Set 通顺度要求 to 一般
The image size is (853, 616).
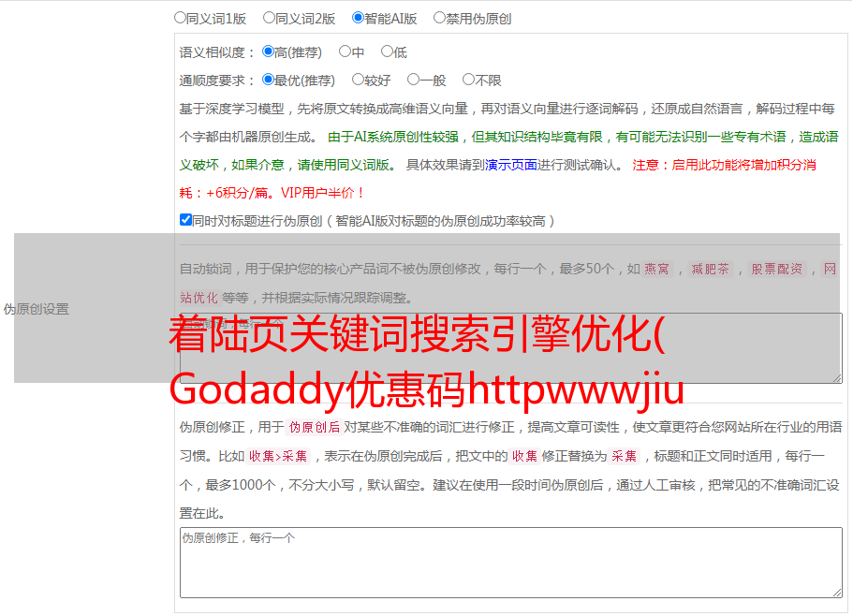413,80
